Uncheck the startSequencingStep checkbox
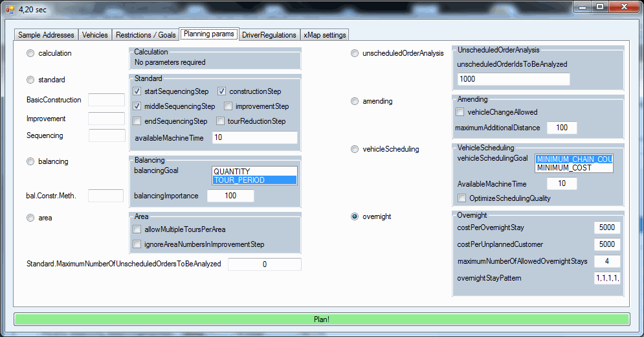Image resolution: width=644 pixels, height=337 pixels. [137, 91]
